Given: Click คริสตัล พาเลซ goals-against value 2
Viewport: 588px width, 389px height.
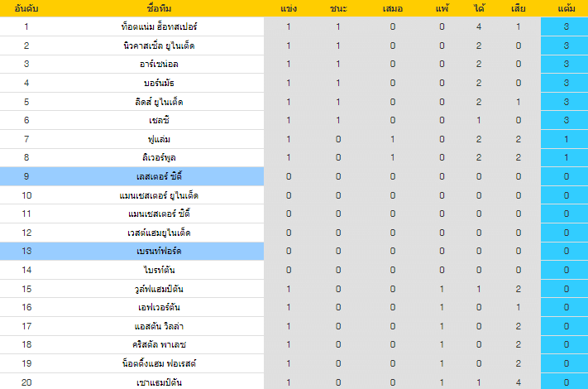Looking at the screenshot, I should pos(518,344).
